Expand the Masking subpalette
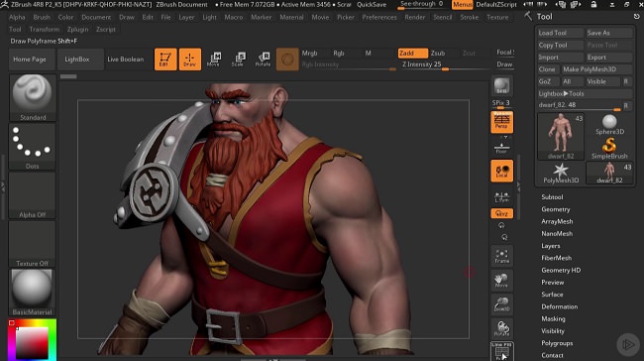 click(x=553, y=318)
